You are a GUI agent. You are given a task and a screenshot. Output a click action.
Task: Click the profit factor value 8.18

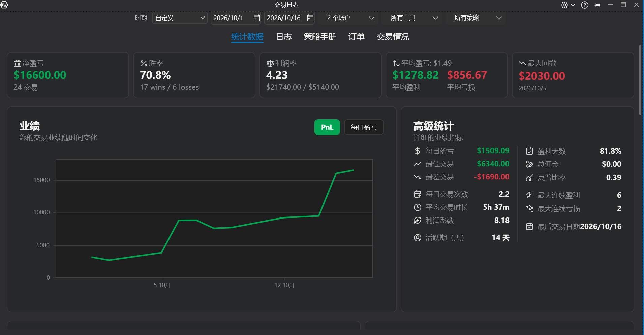tap(502, 221)
